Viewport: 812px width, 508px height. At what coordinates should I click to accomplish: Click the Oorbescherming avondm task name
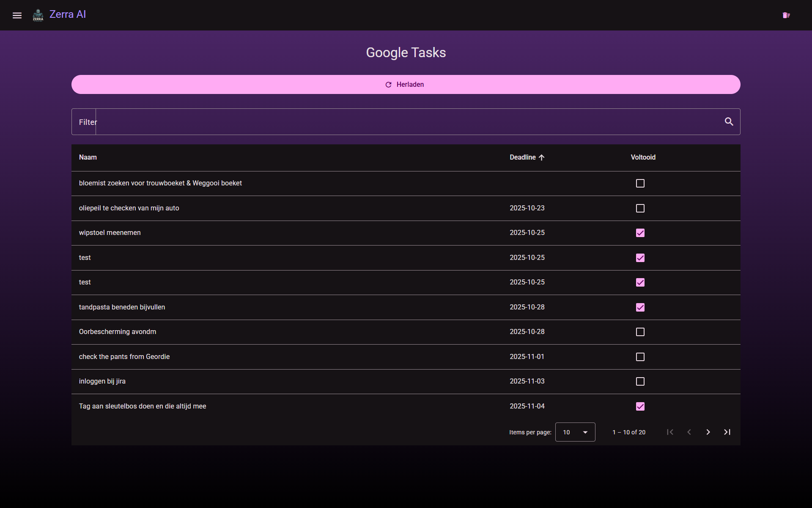pos(118,332)
